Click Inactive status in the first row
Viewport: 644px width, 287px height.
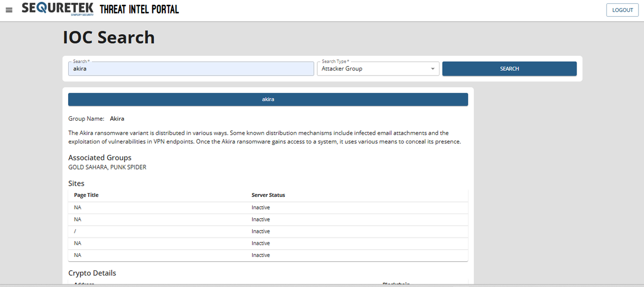[261, 208]
